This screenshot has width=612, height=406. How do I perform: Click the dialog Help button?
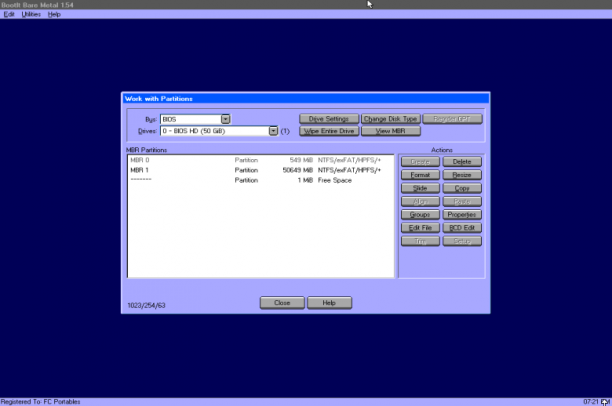point(329,303)
